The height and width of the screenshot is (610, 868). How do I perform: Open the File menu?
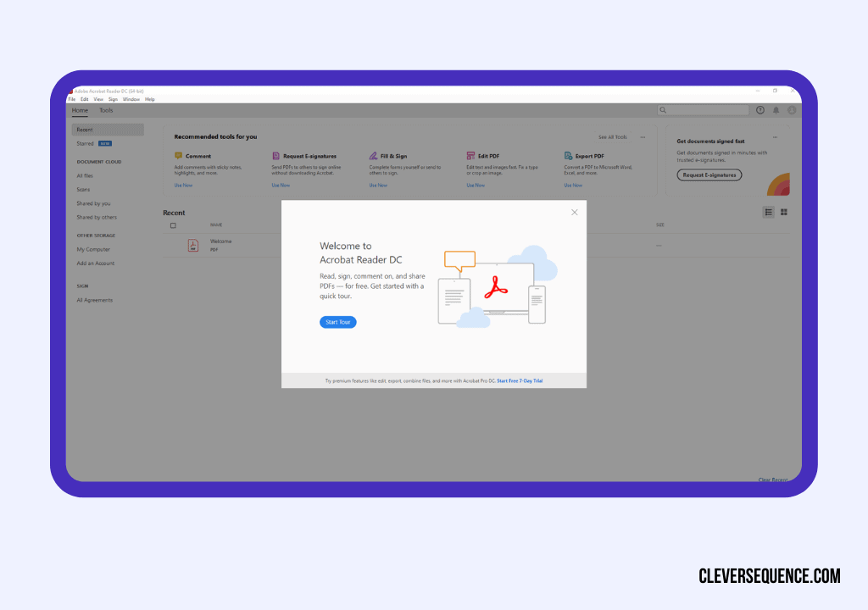pyautogui.click(x=72, y=99)
